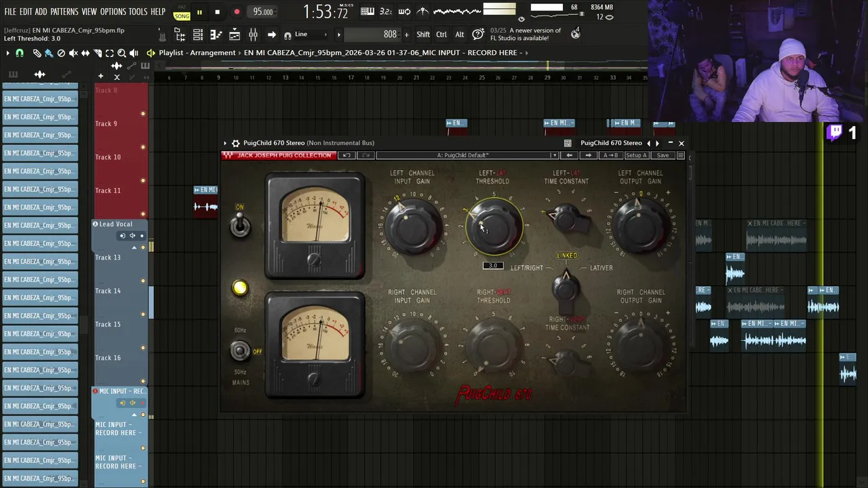Select the playlist Playback tool

click(x=134, y=53)
